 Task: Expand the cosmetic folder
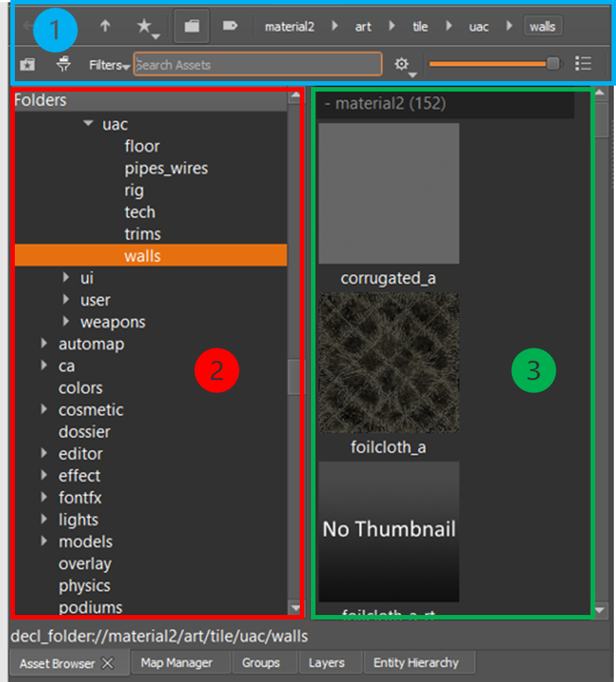tap(44, 409)
